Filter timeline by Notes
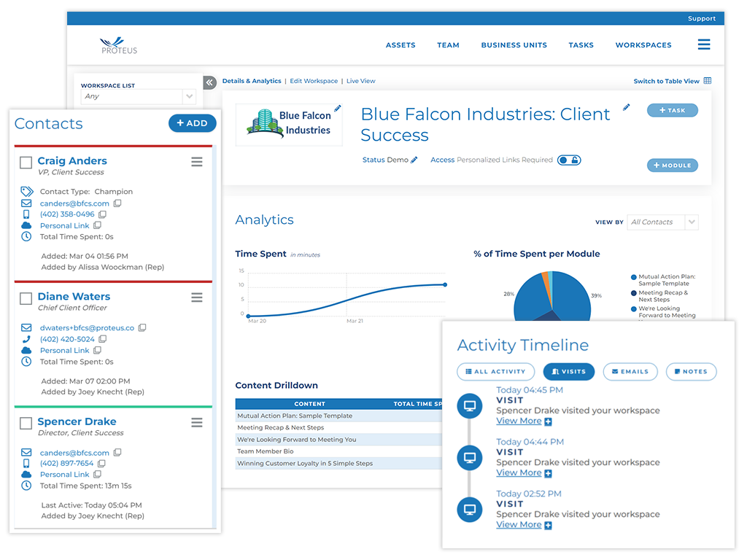 692,371
